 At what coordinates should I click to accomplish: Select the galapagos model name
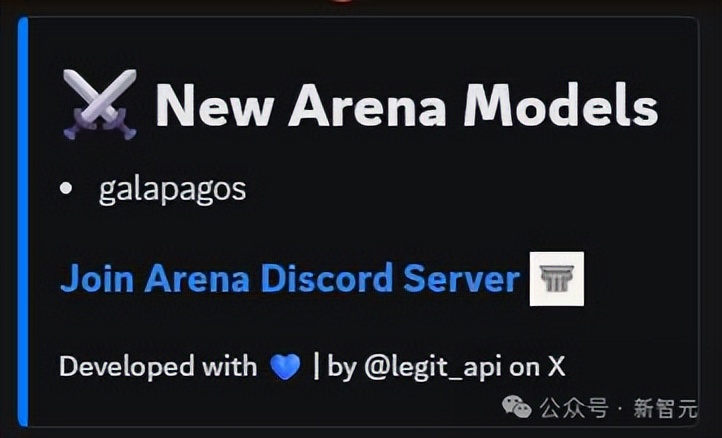pos(173,189)
